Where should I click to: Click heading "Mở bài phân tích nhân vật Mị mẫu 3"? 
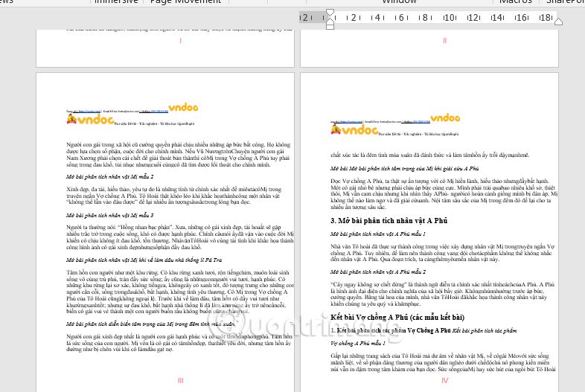pos(109,215)
